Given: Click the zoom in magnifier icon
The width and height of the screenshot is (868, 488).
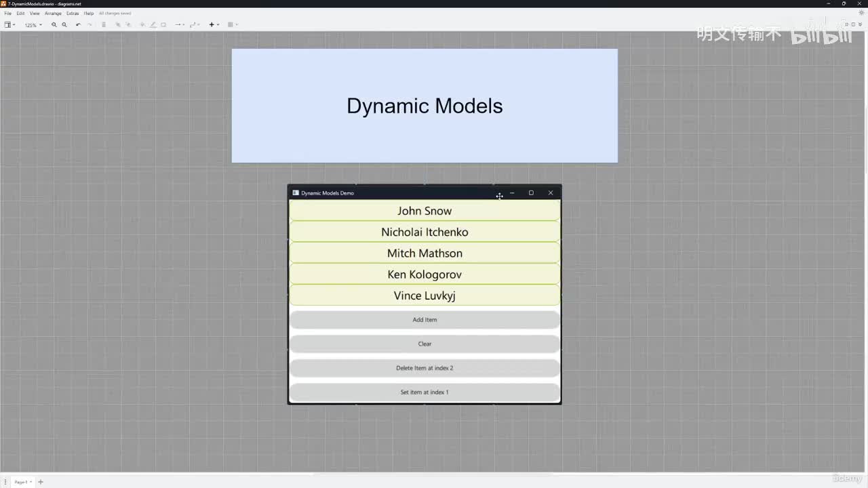Looking at the screenshot, I should [54, 25].
